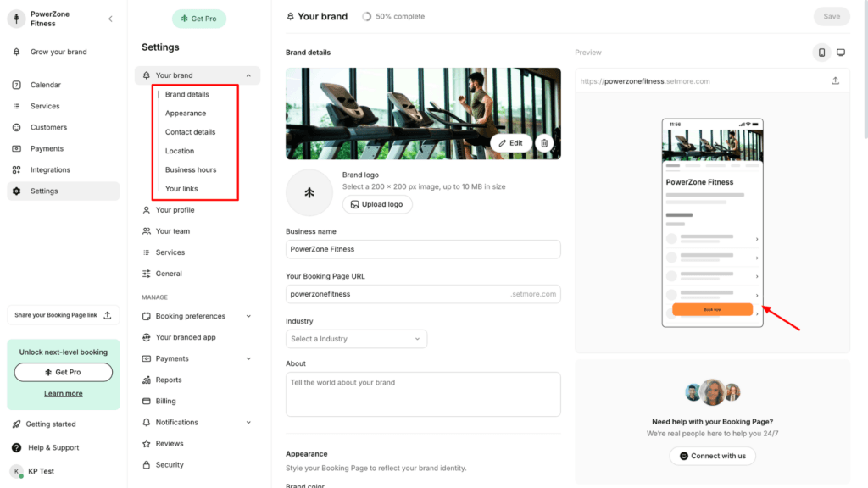Click the Upload logo button
The height and width of the screenshot is (488, 868).
click(x=377, y=204)
